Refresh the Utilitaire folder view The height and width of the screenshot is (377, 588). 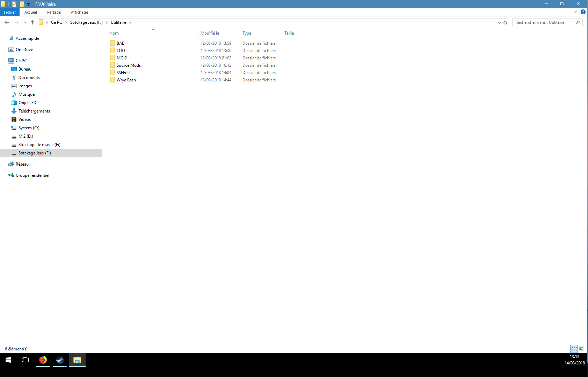(505, 22)
